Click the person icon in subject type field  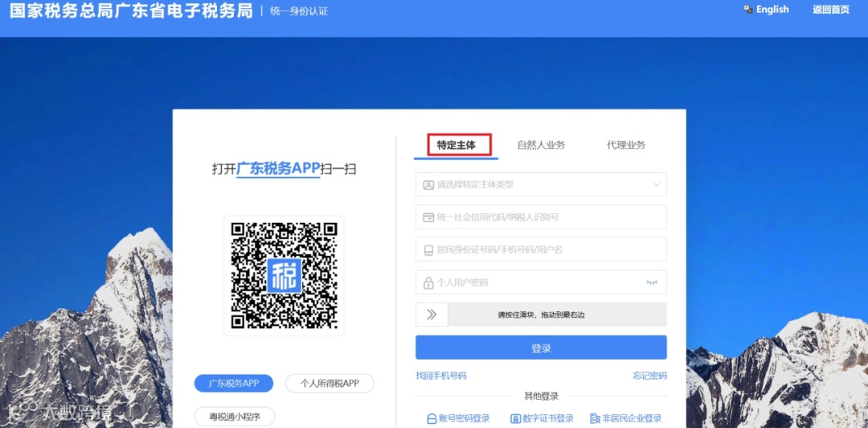click(428, 184)
